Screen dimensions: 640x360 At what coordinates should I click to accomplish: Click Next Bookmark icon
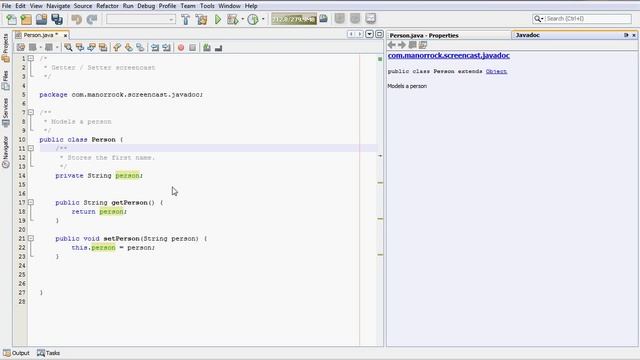129,47
